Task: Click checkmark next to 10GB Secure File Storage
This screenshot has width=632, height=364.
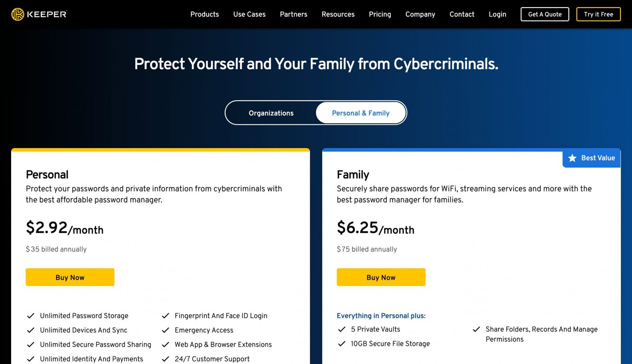Action: [x=342, y=344]
